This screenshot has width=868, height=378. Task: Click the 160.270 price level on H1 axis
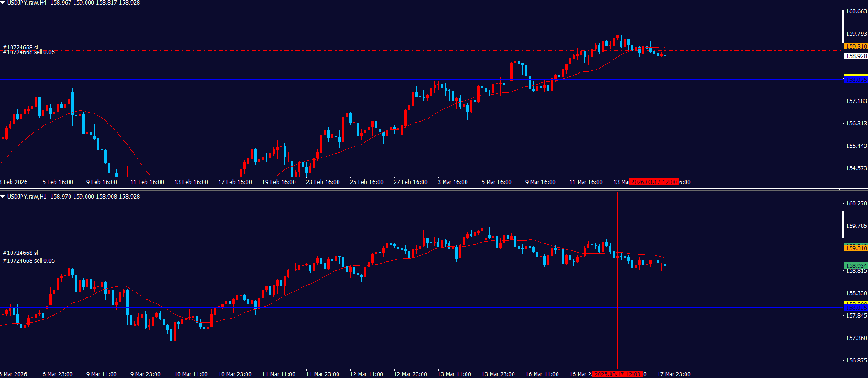pyautogui.click(x=856, y=204)
